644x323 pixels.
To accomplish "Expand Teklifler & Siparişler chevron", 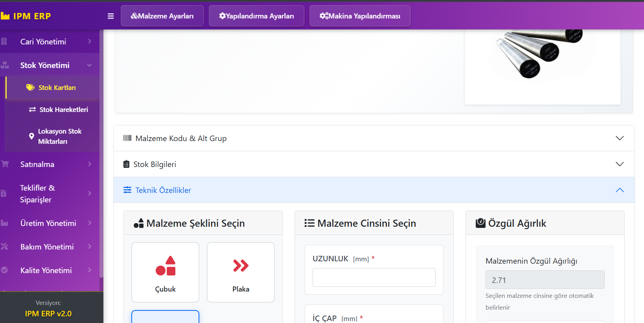I will coord(90,193).
